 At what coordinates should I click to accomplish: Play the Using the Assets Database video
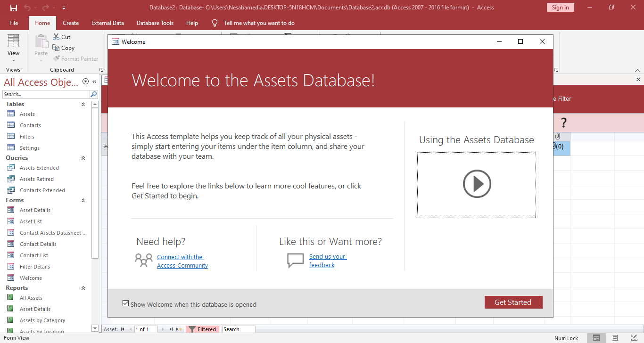pos(477,184)
